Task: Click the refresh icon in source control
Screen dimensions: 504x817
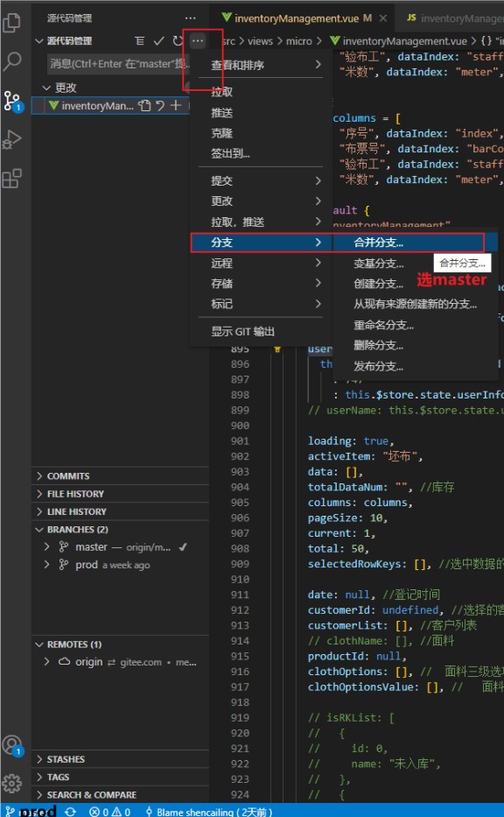Action: tap(178, 40)
